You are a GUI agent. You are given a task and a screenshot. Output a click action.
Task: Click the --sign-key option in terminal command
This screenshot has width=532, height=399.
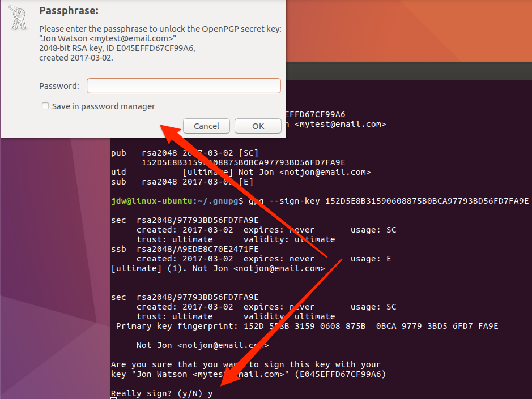[294, 201]
